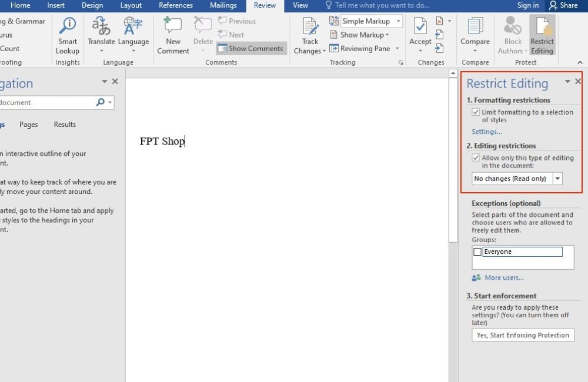The width and height of the screenshot is (588, 382).
Task: Open Show Markup menu
Action: pyautogui.click(x=359, y=35)
